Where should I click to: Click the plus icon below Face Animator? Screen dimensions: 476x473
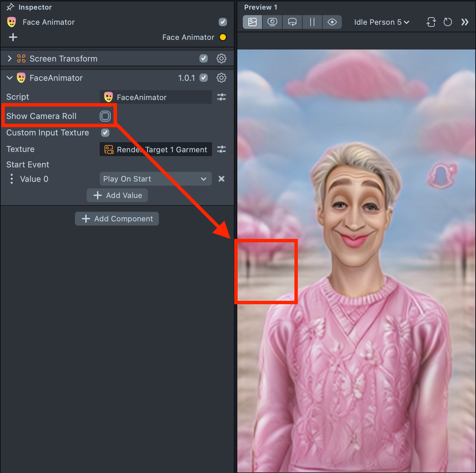[x=13, y=37]
